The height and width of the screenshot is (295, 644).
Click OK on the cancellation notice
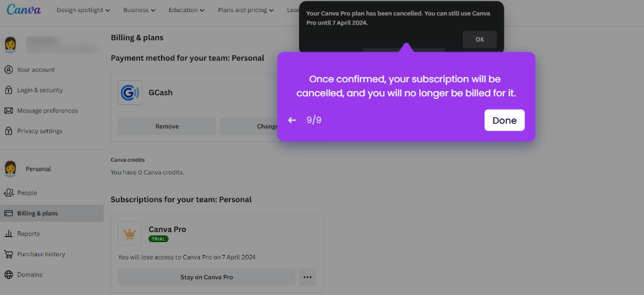(479, 39)
